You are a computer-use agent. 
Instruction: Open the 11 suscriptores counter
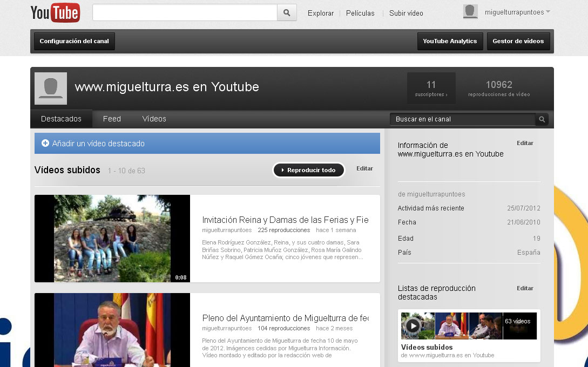point(431,88)
